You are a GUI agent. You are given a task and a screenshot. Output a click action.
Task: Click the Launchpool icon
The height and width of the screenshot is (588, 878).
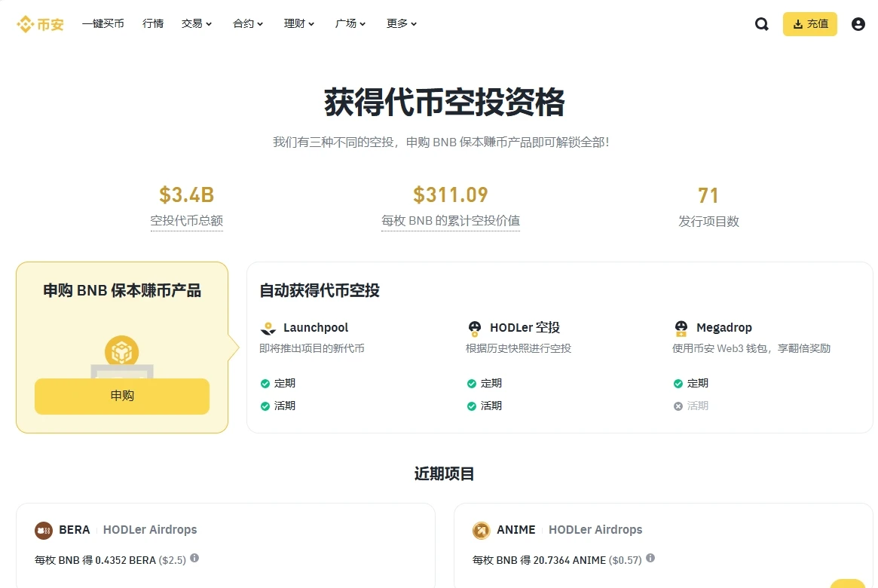[268, 328]
